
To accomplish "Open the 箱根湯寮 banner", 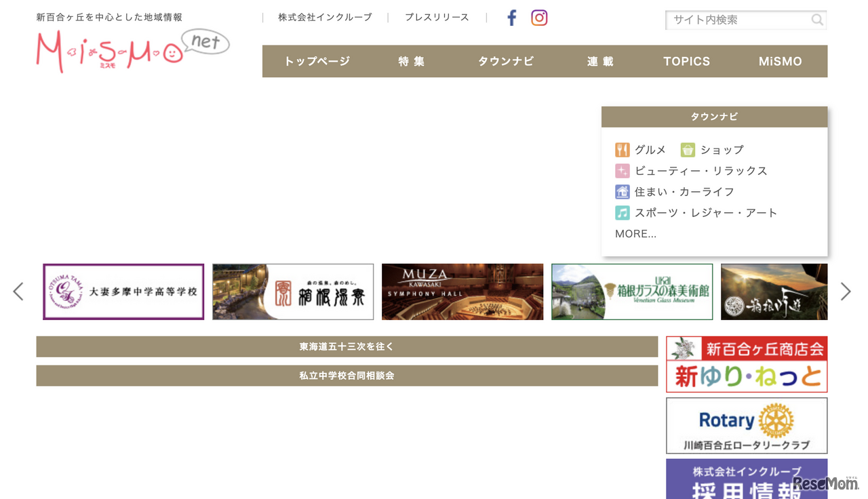I will point(293,292).
